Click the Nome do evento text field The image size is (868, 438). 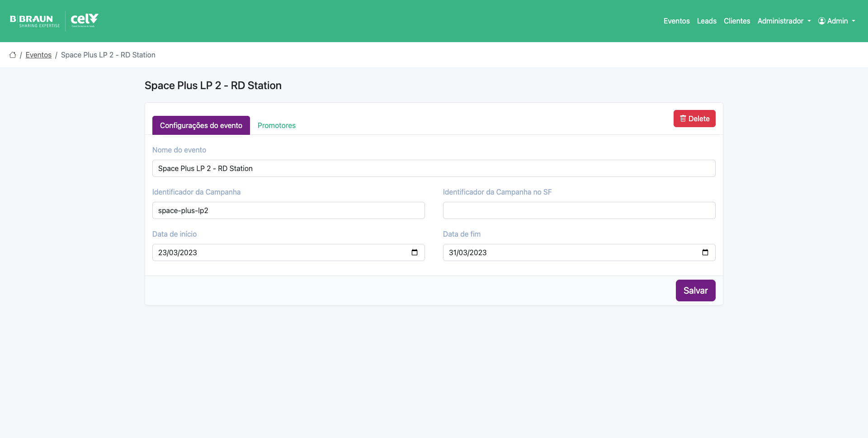434,168
